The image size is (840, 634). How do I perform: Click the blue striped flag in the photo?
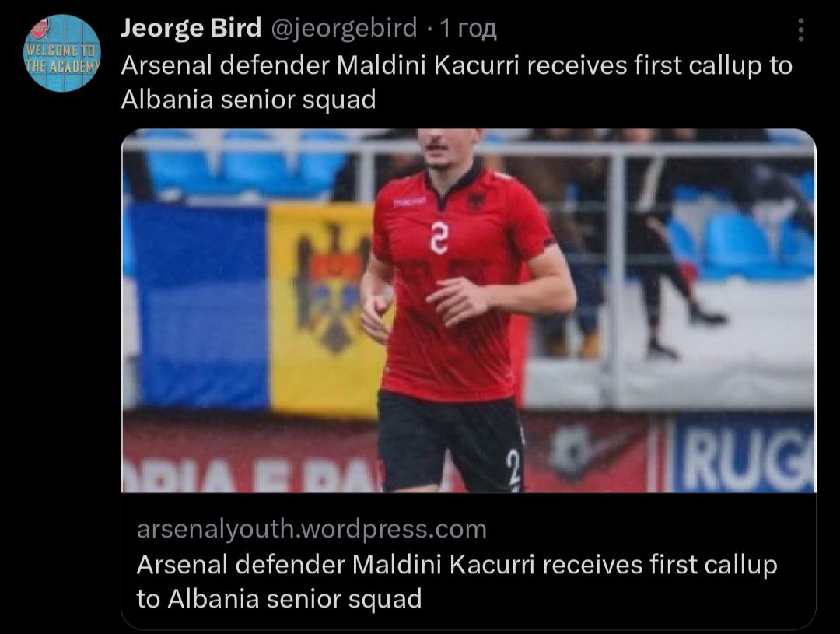tap(198, 303)
